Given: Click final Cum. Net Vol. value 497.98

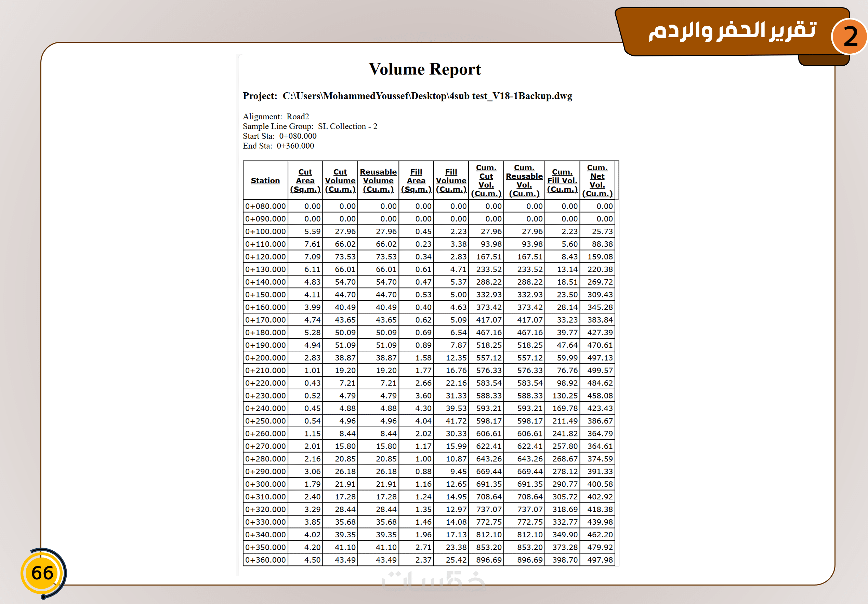Looking at the screenshot, I should [x=600, y=560].
